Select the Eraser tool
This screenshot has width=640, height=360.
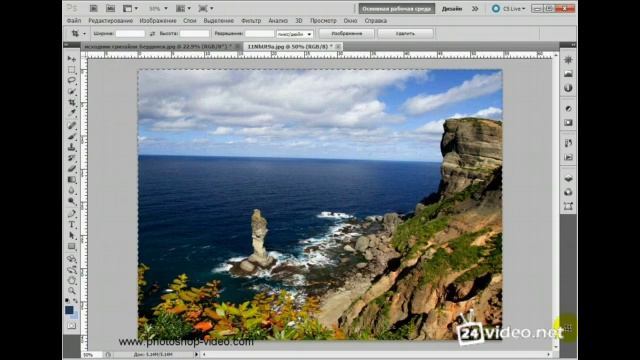[x=72, y=169]
